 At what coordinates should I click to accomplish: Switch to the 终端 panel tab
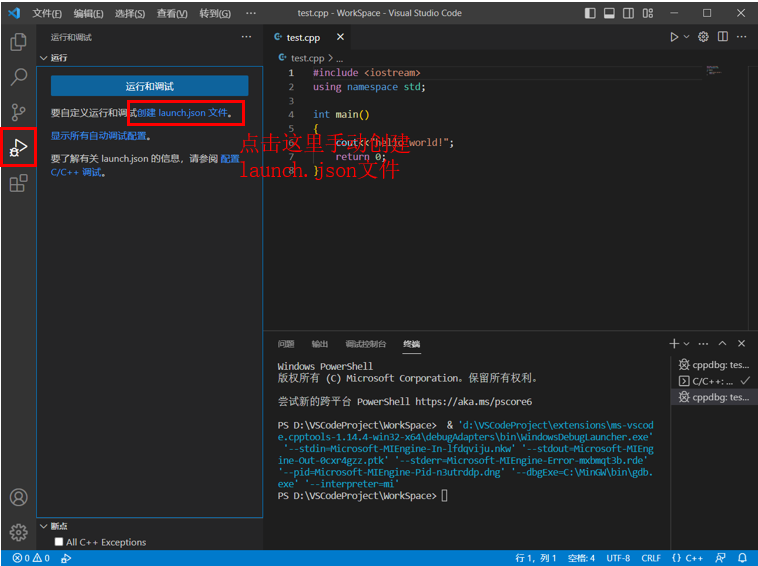coord(411,344)
